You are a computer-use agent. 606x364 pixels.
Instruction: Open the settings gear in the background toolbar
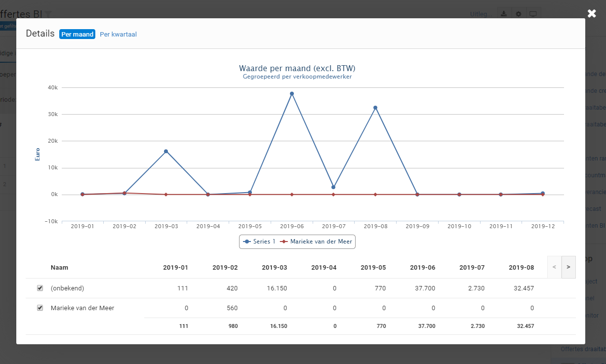tap(518, 14)
